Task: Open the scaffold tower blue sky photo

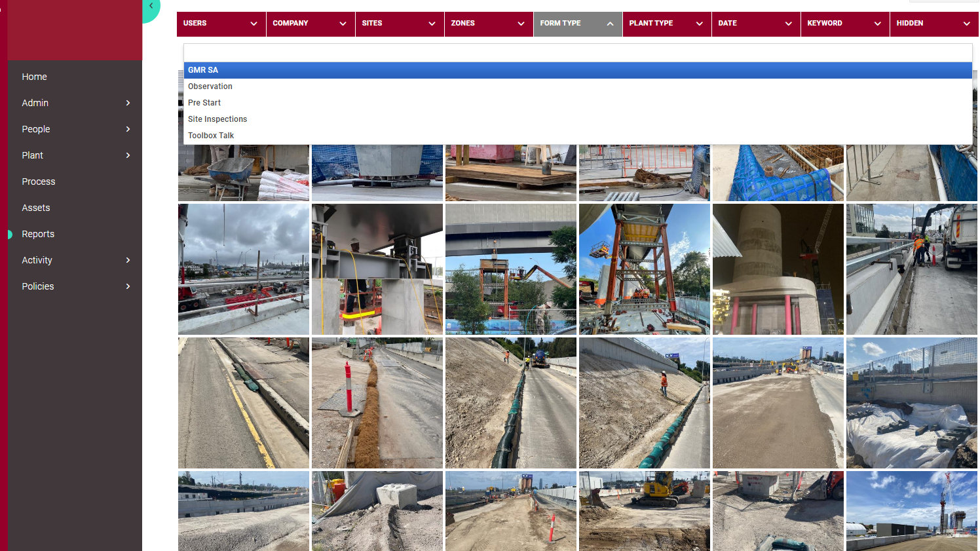Action: [x=645, y=269]
